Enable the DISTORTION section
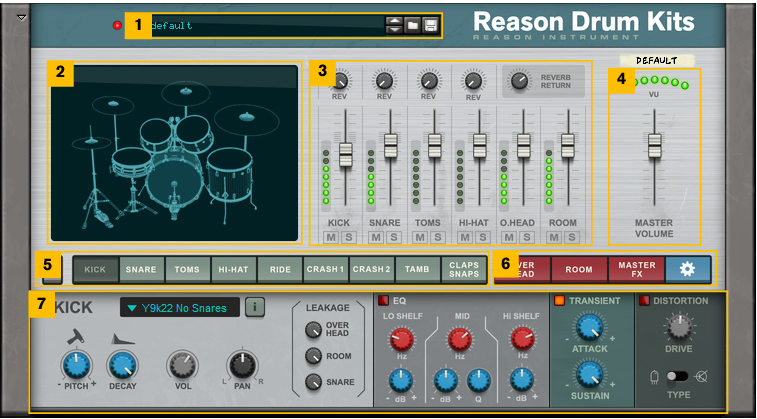Image resolution: width=757 pixels, height=419 pixels. [x=645, y=301]
